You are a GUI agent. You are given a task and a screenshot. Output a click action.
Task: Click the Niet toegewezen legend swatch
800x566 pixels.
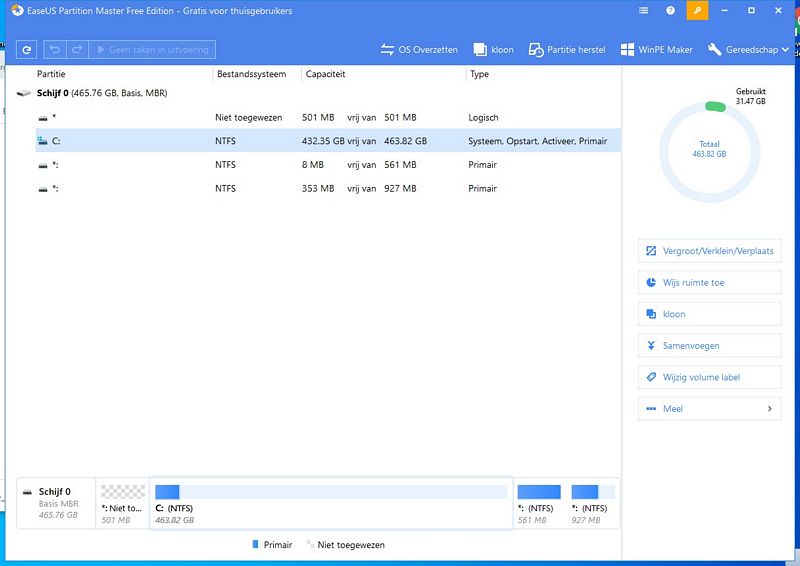tap(310, 544)
